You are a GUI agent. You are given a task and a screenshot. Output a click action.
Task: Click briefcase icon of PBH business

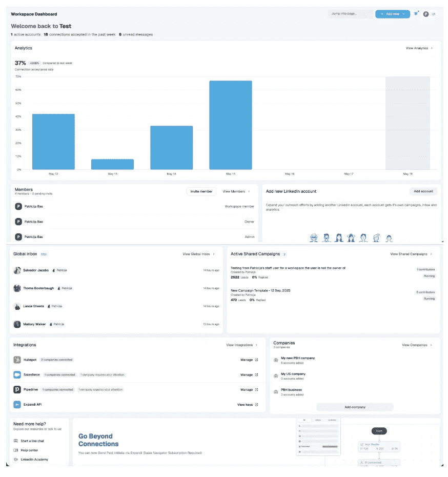[x=276, y=391]
